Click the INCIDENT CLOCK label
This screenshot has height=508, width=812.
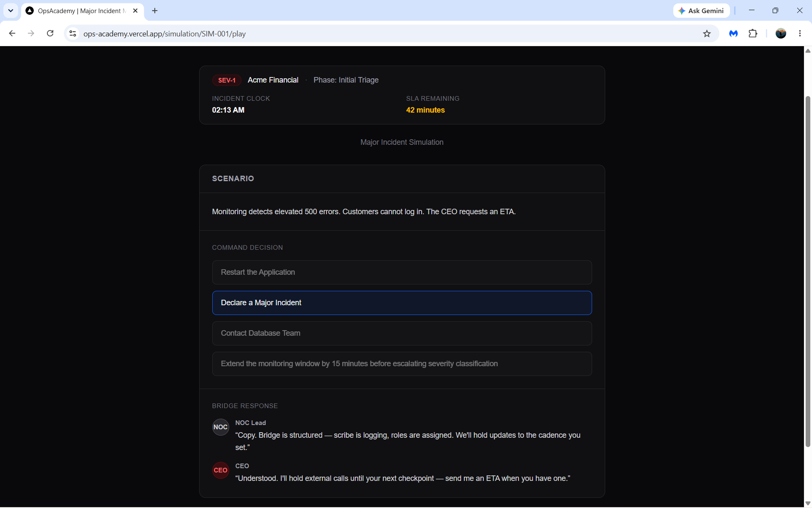coord(241,99)
